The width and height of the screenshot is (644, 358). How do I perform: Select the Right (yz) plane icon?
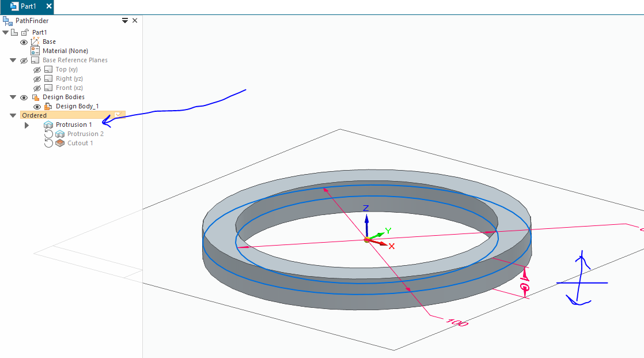(48, 78)
